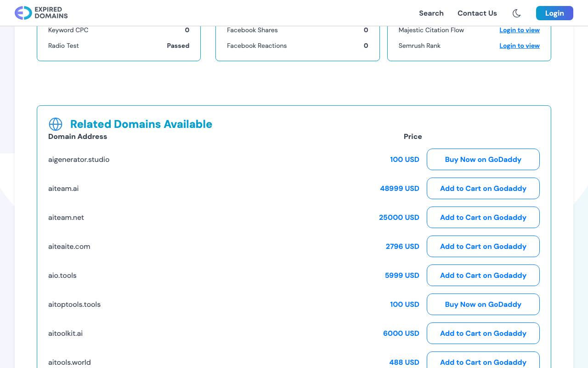Add aitoolkit.ai to cart on Godaddy
588x368 pixels.
pos(483,333)
